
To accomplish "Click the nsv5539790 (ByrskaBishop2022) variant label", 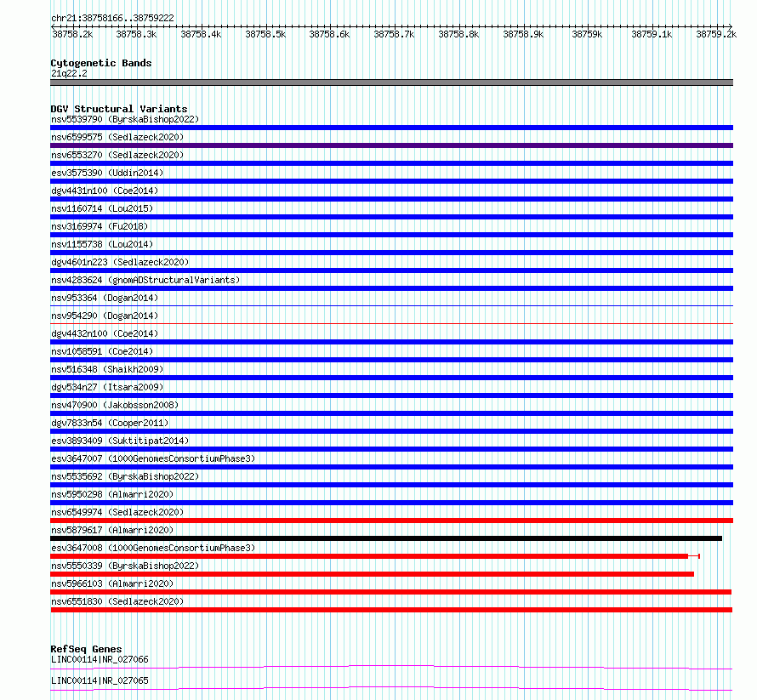I will (125, 119).
